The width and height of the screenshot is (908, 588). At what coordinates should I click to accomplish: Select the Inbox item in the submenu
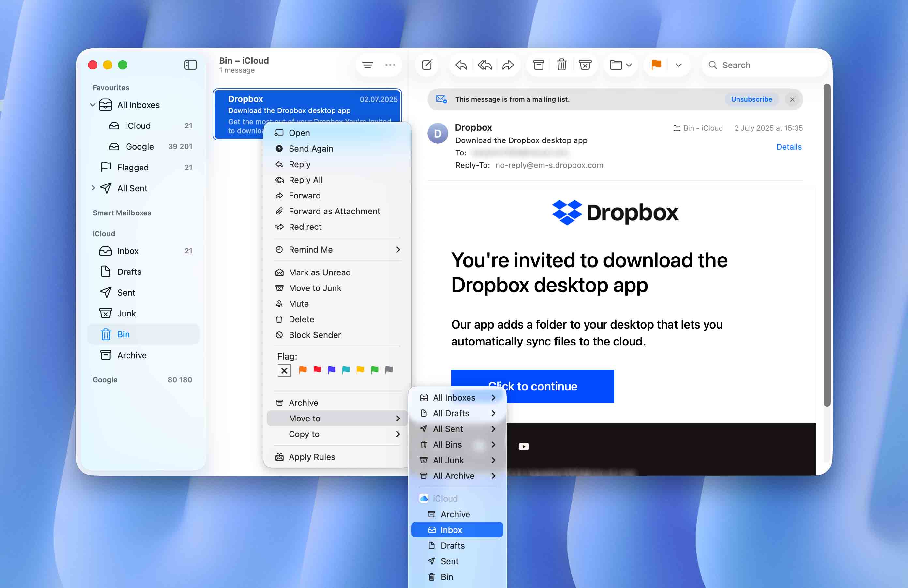coord(451,530)
